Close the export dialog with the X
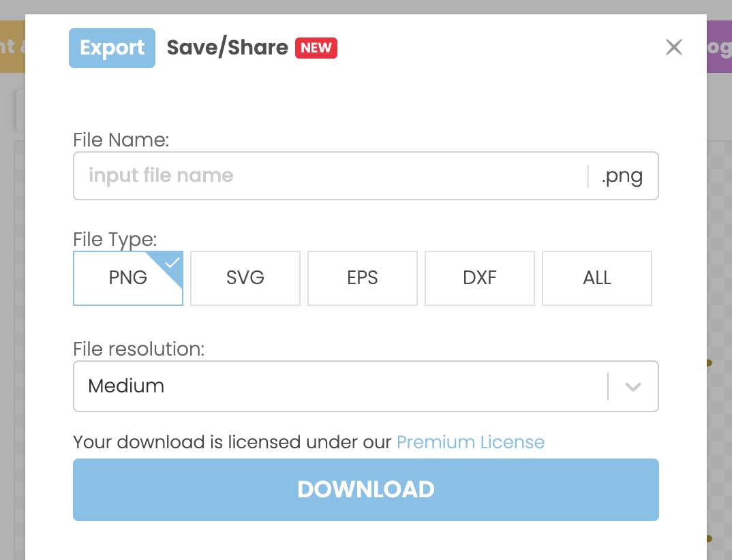The width and height of the screenshot is (732, 560). click(673, 47)
